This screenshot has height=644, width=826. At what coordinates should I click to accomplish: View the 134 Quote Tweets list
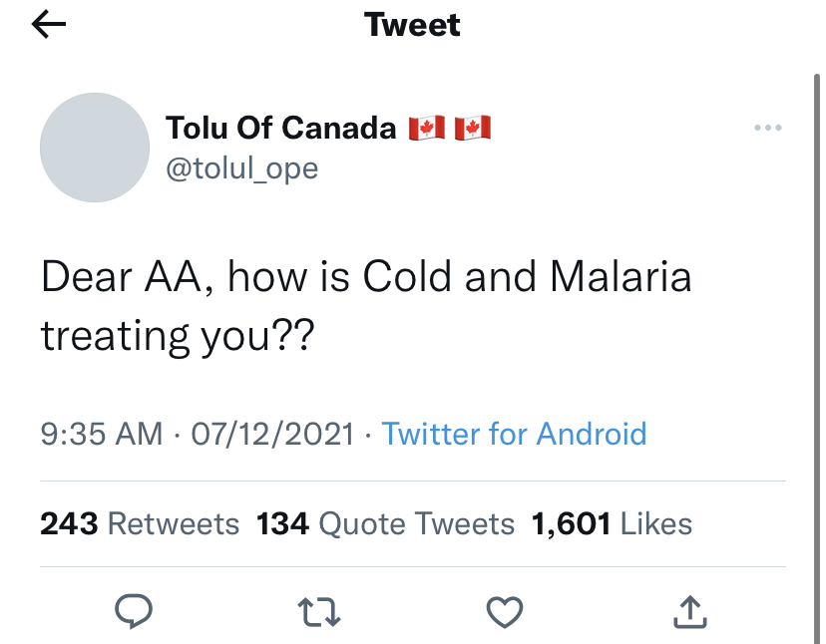385,523
